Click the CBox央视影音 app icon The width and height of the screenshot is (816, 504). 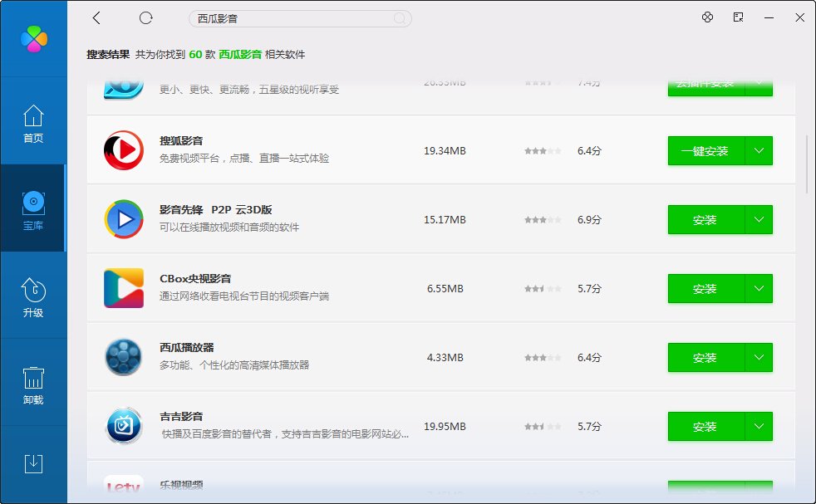[123, 288]
